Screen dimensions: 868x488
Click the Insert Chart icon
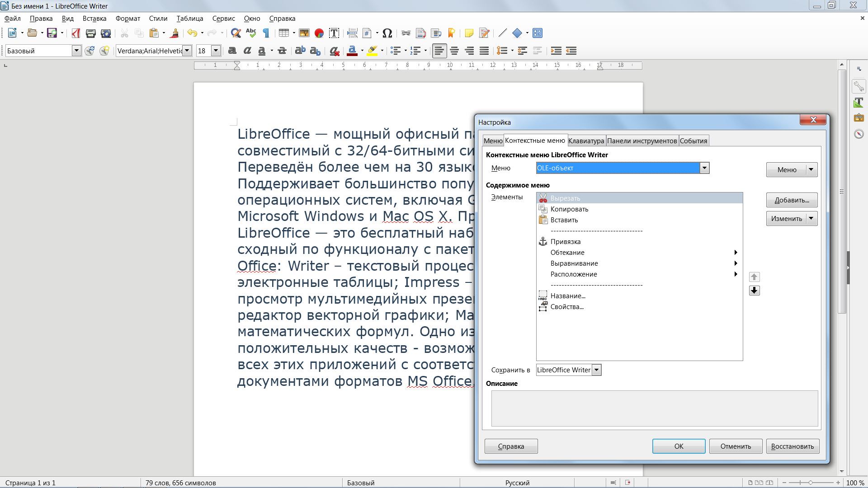point(319,33)
